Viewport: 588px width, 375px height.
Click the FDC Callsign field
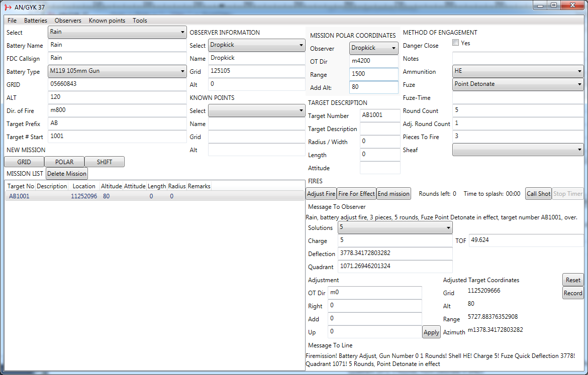(x=117, y=58)
